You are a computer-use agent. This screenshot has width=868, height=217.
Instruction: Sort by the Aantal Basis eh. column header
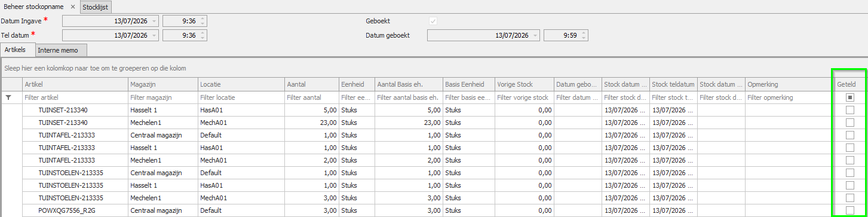(x=409, y=84)
